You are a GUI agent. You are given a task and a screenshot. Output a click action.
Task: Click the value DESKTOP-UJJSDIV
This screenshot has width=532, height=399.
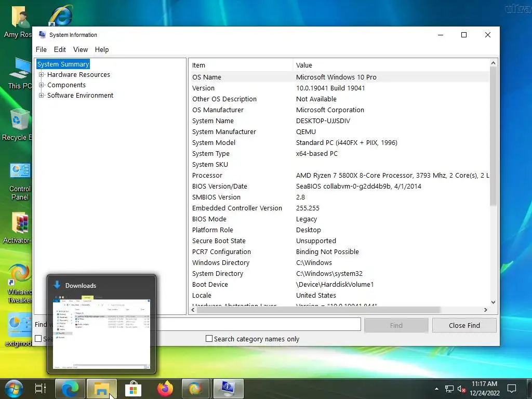[323, 121]
